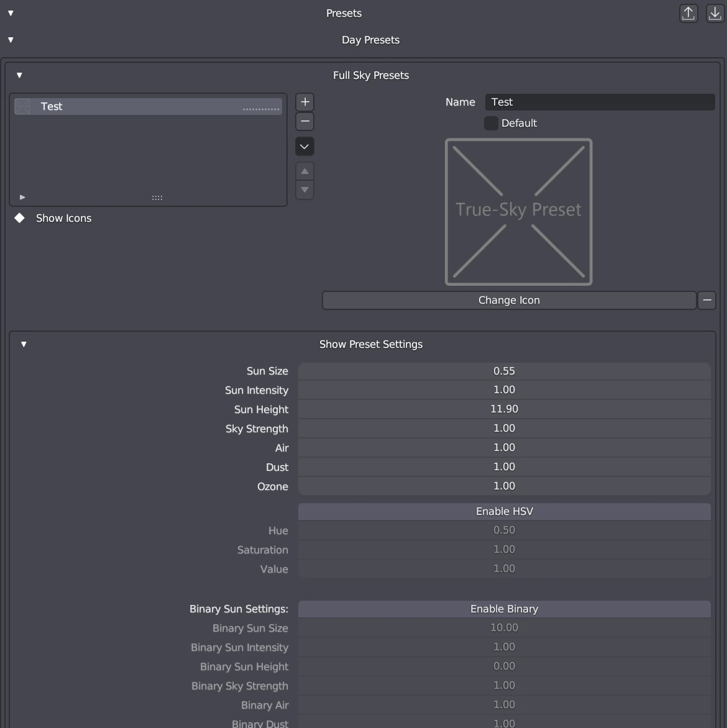727x728 pixels.
Task: Collapse the Day Presets section
Action: point(11,40)
